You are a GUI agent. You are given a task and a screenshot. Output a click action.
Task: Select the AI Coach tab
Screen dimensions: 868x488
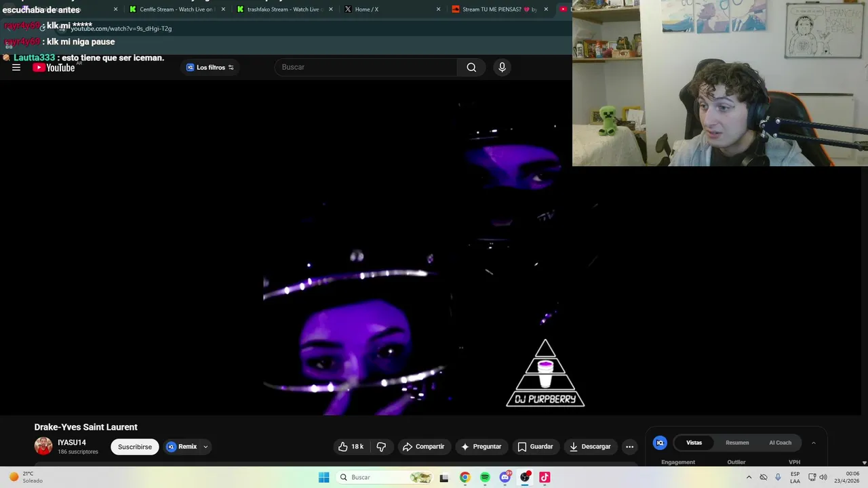pos(780,443)
